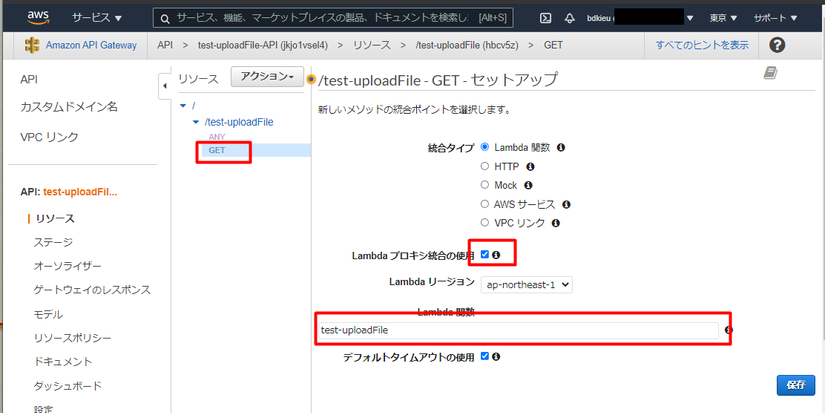Click search magnifier icon in top bar
825x413 pixels.
pyautogui.click(x=165, y=18)
